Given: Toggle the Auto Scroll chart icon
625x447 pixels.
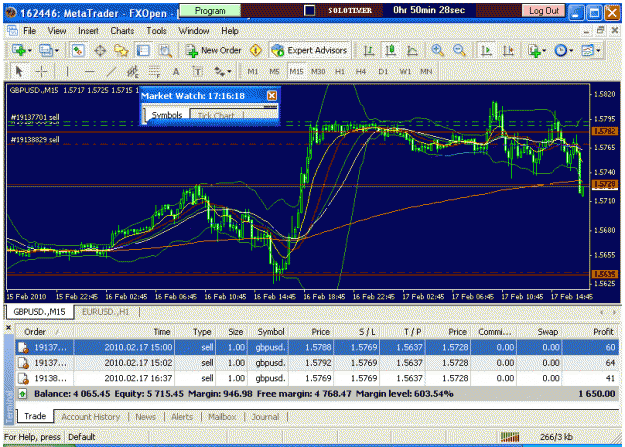Looking at the screenshot, I should tap(486, 51).
